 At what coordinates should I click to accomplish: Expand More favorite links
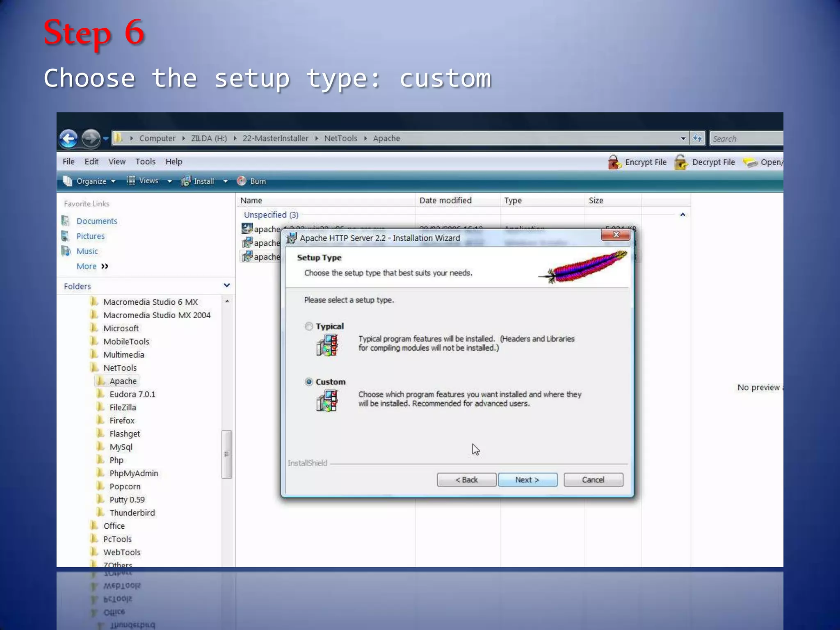point(92,266)
